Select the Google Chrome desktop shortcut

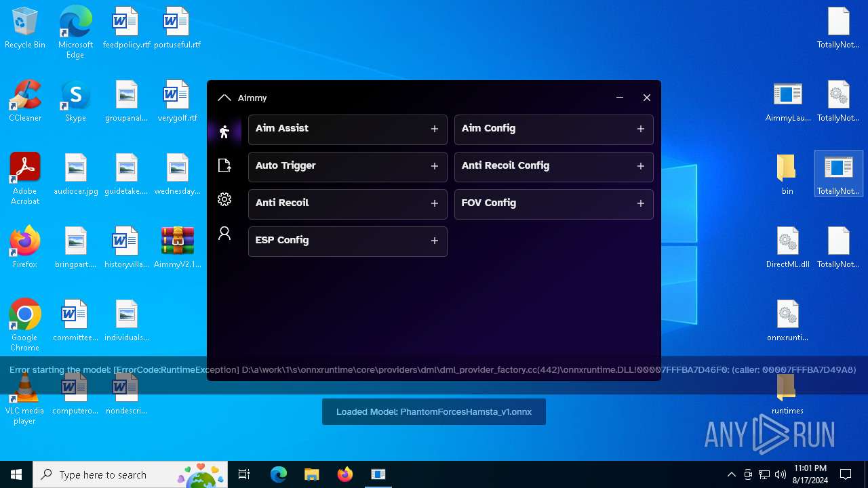tap(25, 325)
